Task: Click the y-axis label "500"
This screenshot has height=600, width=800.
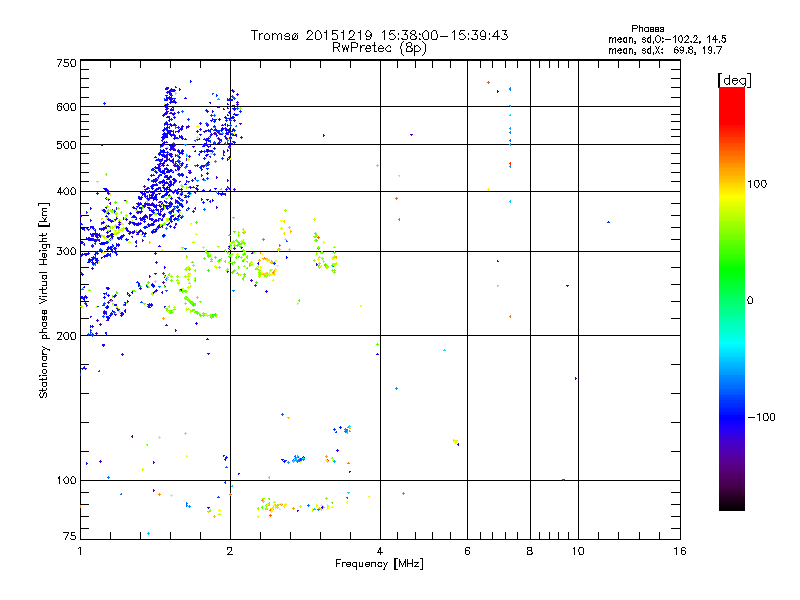Action: (66, 145)
